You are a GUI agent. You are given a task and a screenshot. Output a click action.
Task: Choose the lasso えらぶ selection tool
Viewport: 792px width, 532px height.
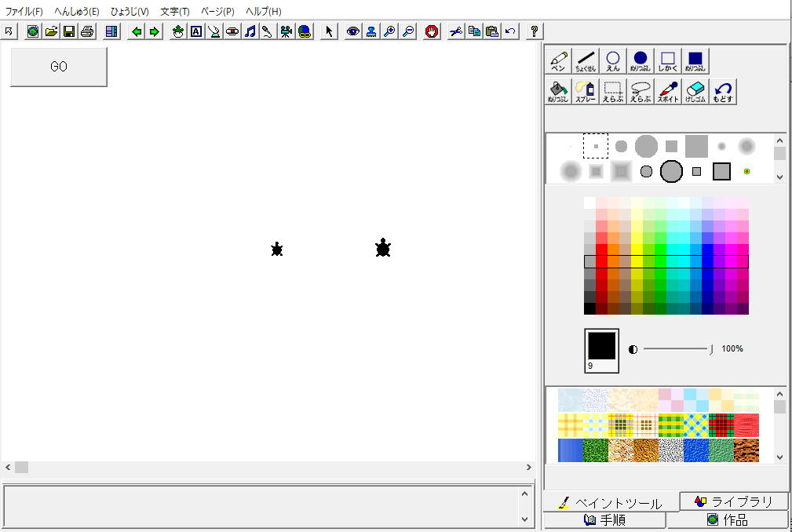[641, 92]
